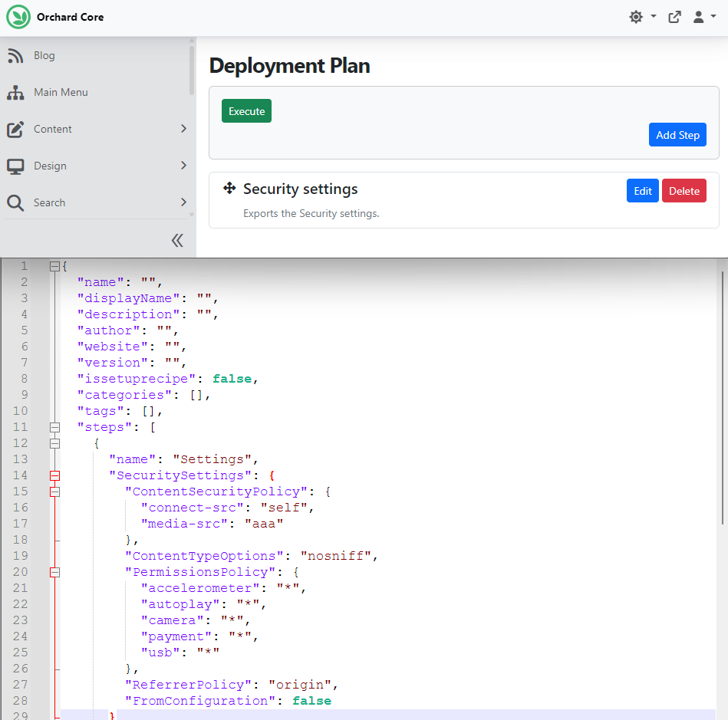This screenshot has height=720, width=728.
Task: Click the "accelerometer" key
Action: tap(200, 589)
